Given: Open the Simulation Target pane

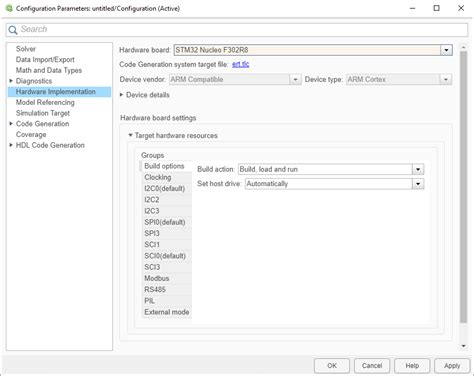Looking at the screenshot, I should [x=43, y=113].
